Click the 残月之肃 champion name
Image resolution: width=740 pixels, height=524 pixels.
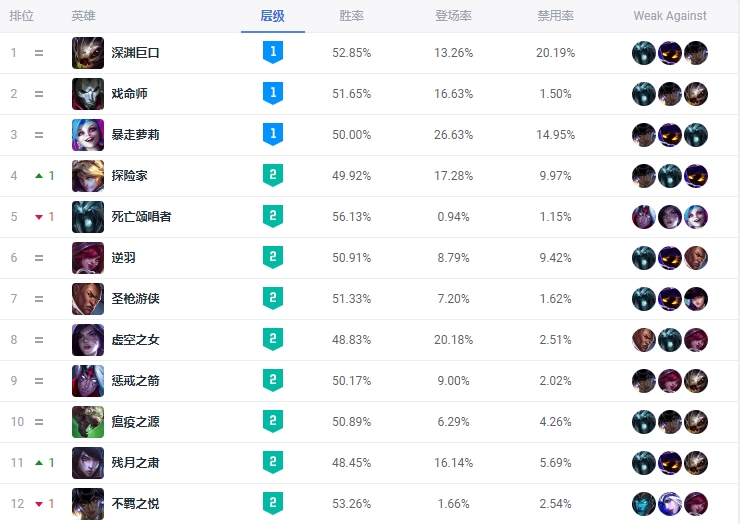pos(135,463)
